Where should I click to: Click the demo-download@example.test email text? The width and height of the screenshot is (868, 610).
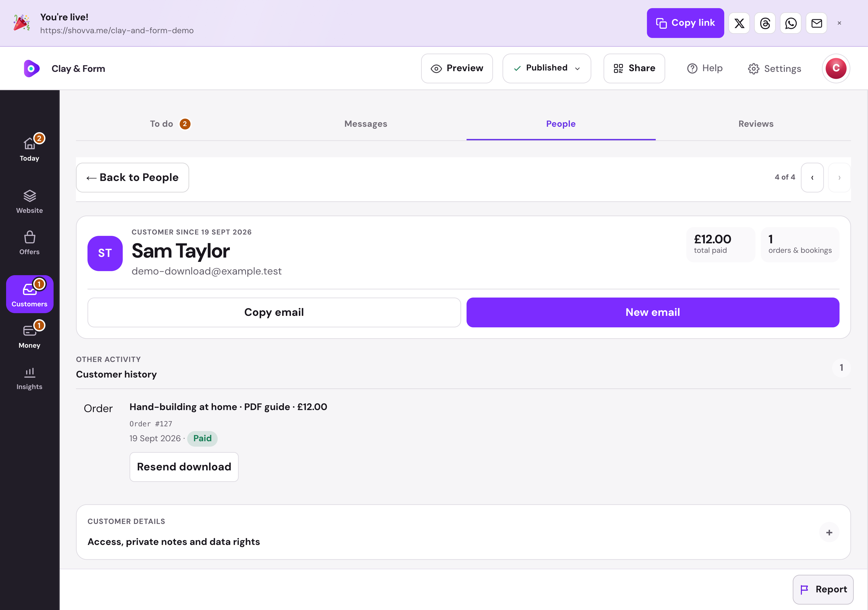click(x=206, y=271)
